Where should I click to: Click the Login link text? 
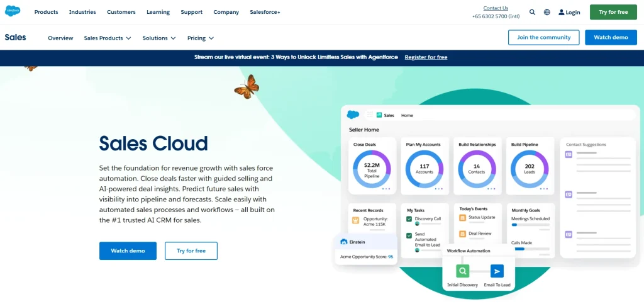pyautogui.click(x=572, y=13)
